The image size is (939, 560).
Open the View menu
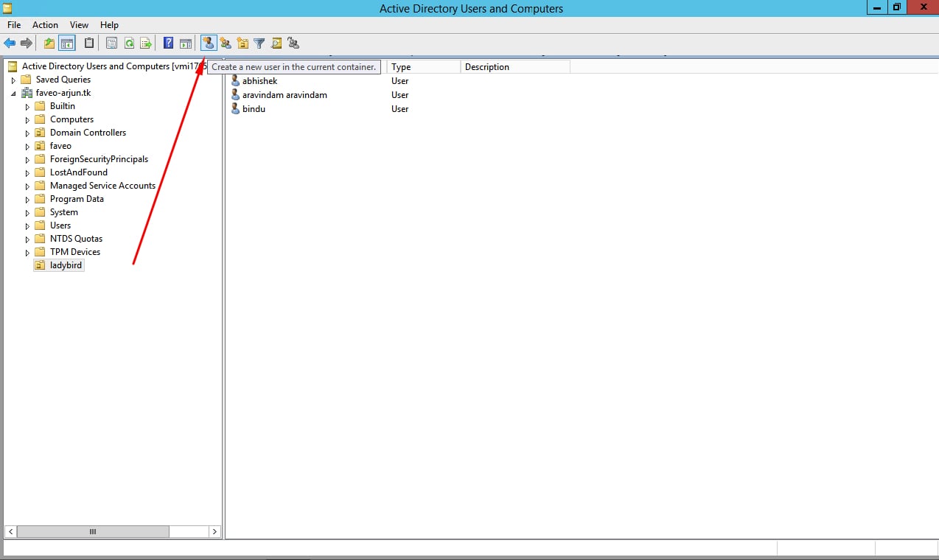tap(79, 25)
